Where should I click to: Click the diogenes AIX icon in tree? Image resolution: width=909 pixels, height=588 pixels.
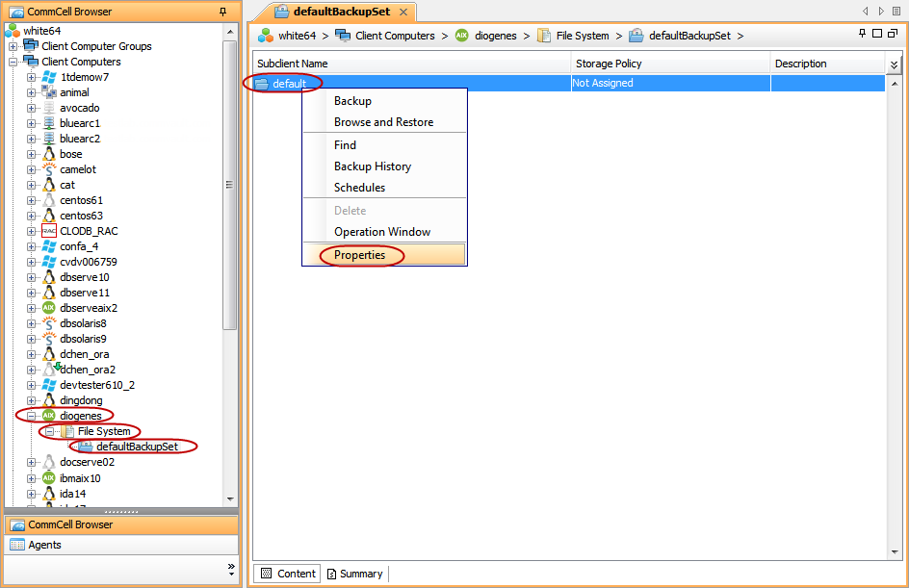coord(49,416)
